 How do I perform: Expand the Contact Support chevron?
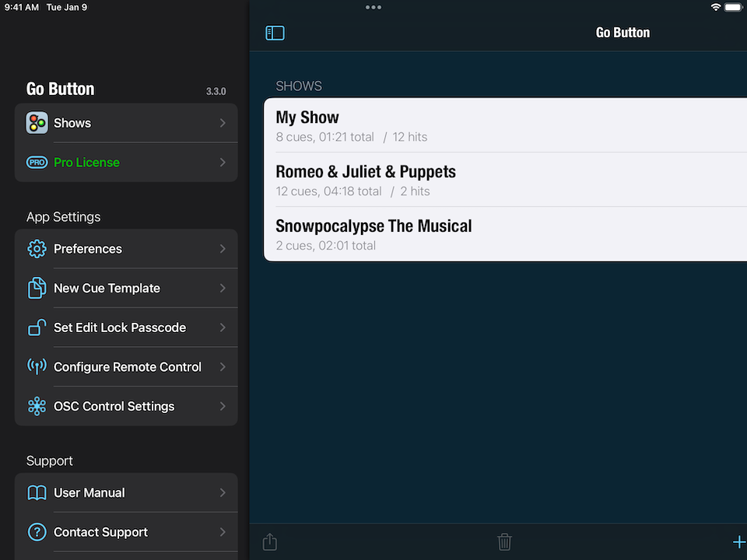tap(223, 532)
